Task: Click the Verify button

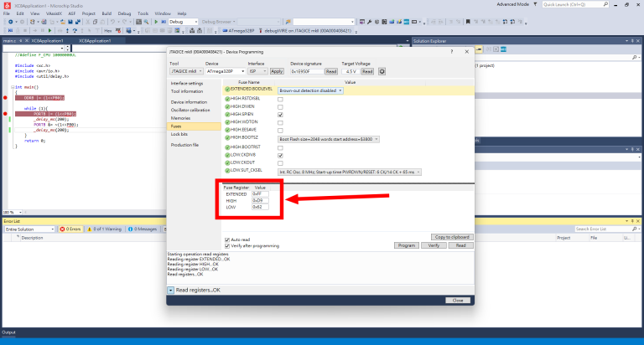Action: pos(434,245)
